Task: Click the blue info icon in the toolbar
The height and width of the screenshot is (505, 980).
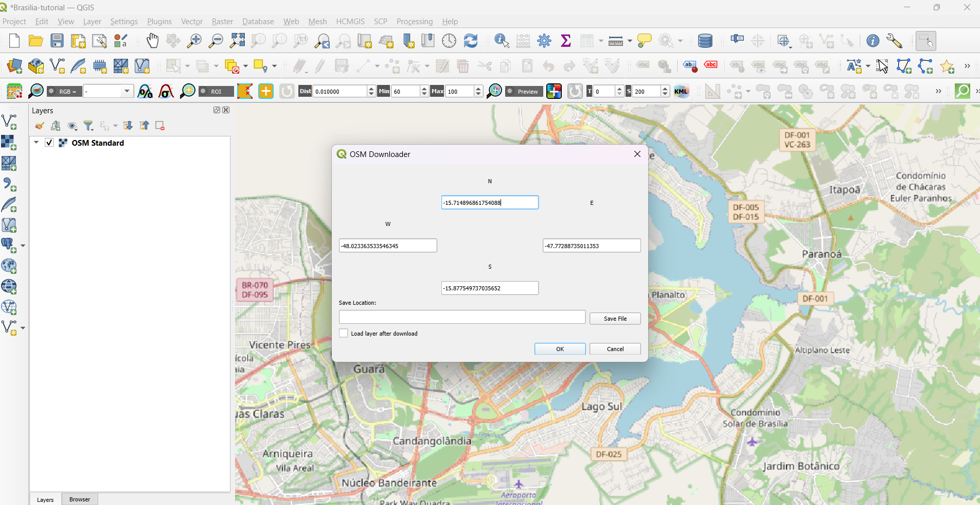Action: click(x=872, y=41)
